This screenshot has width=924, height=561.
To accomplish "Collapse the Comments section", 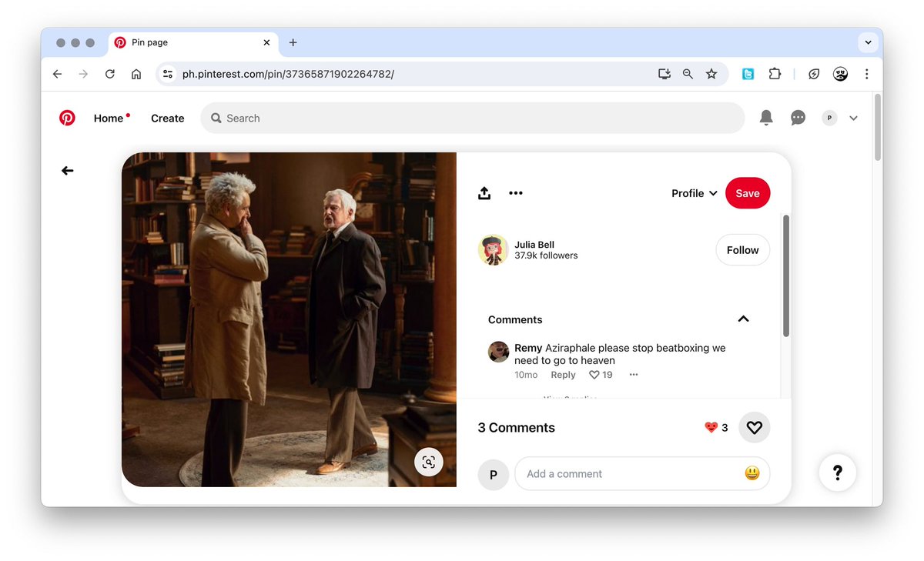I will [743, 319].
